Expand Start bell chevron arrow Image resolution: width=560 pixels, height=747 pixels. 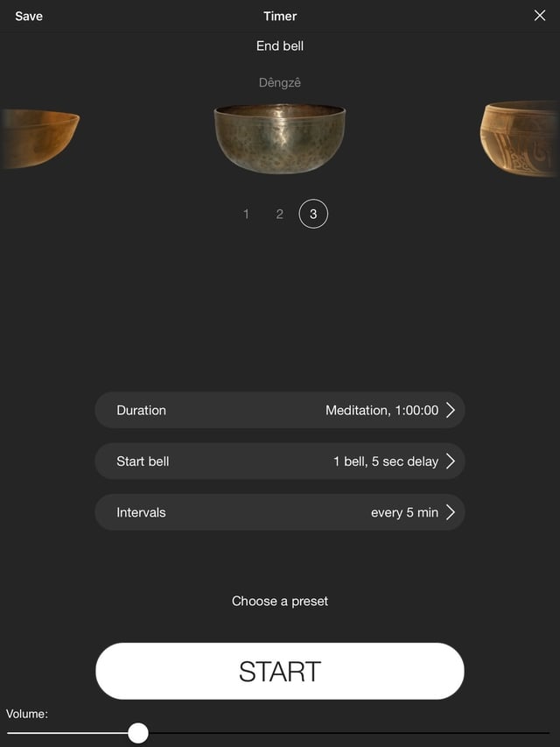(x=451, y=462)
